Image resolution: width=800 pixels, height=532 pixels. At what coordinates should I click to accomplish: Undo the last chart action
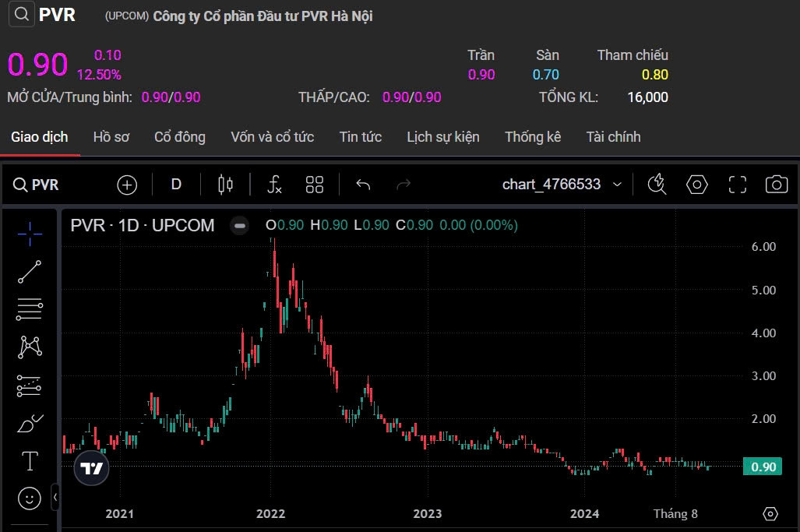click(x=363, y=185)
